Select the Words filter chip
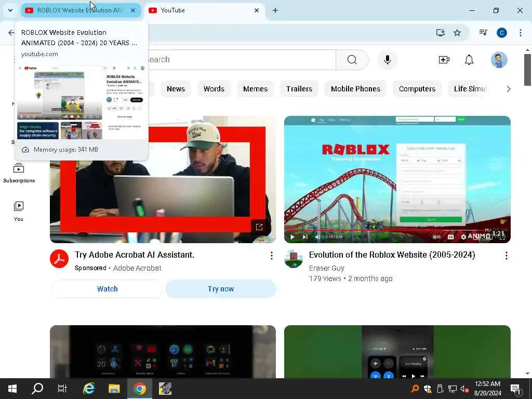 pyautogui.click(x=214, y=89)
